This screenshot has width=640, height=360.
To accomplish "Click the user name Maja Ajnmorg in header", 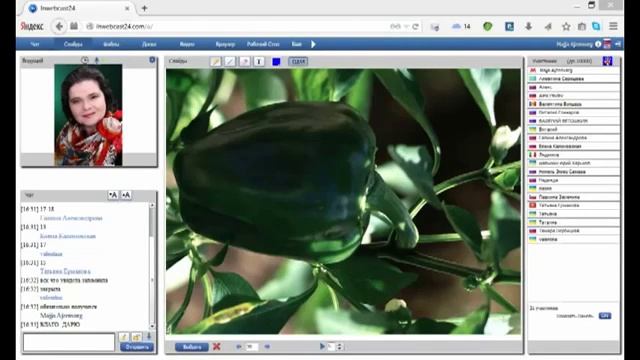I will (574, 44).
